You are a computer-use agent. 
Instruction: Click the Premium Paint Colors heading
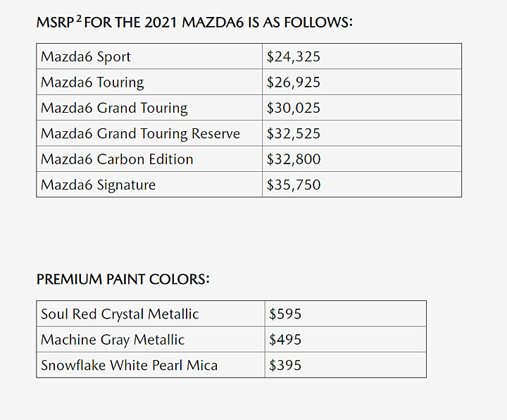(x=123, y=279)
